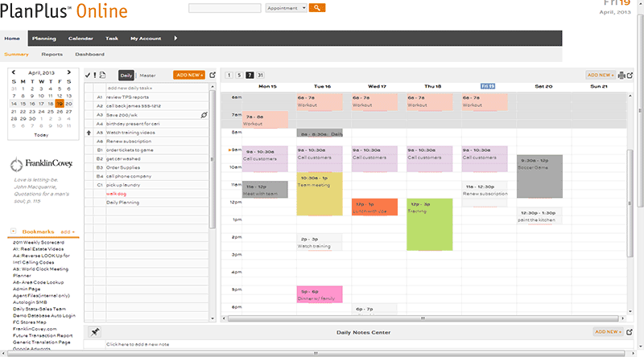Viewport: 644px width, 357px height.
Task: Open the Tue 16 Team meeting appointment
Action: point(320,194)
